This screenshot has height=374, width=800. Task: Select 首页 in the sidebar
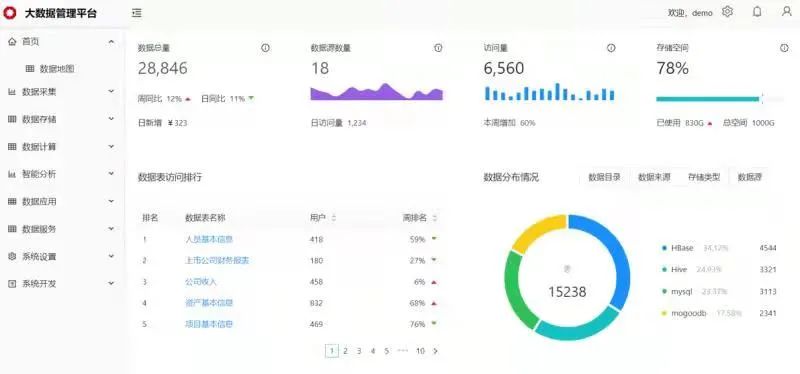click(x=31, y=41)
